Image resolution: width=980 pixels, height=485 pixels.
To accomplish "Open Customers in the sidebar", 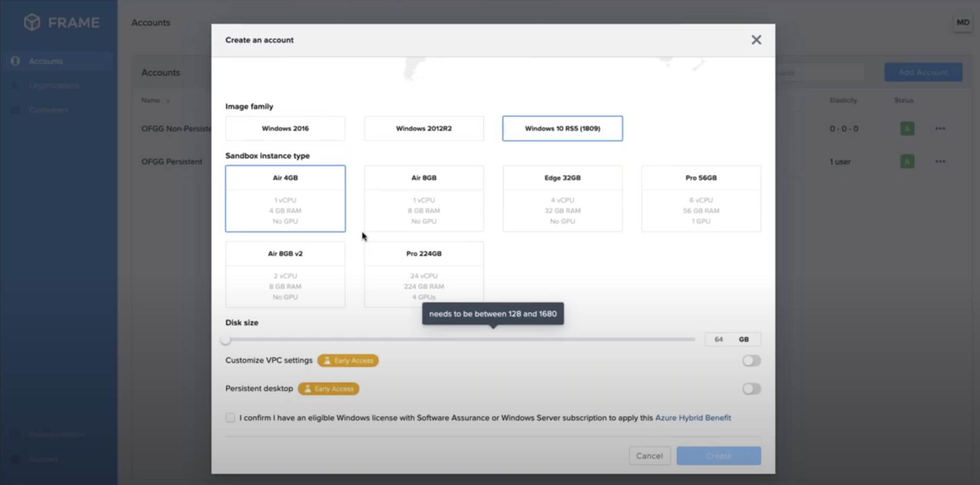I will 48,110.
